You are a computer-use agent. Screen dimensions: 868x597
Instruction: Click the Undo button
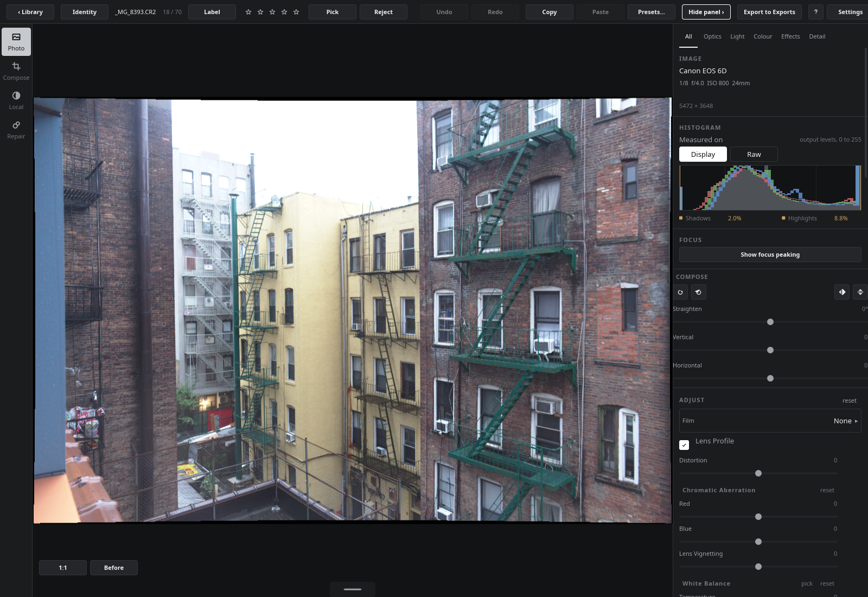(x=444, y=12)
